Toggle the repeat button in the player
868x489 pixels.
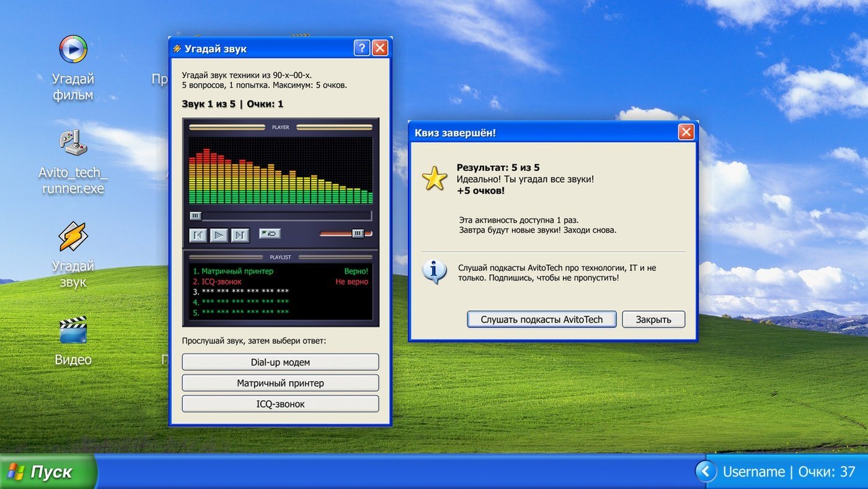pos(270,233)
